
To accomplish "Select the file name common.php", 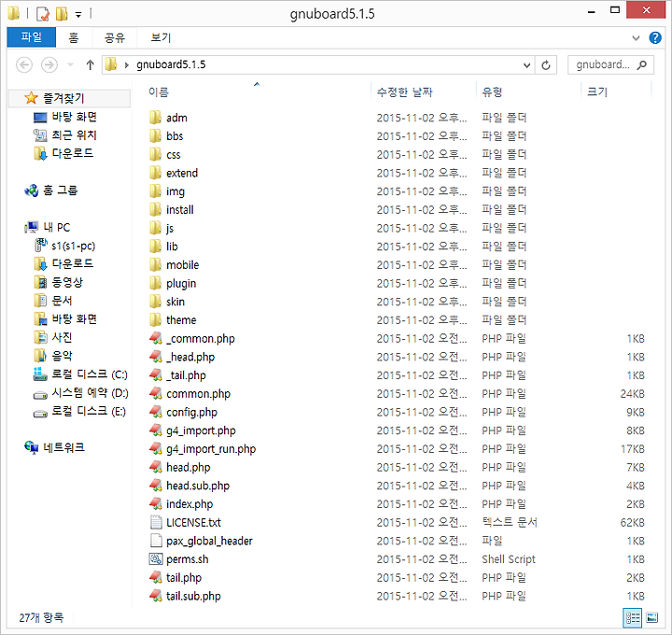I will (199, 393).
